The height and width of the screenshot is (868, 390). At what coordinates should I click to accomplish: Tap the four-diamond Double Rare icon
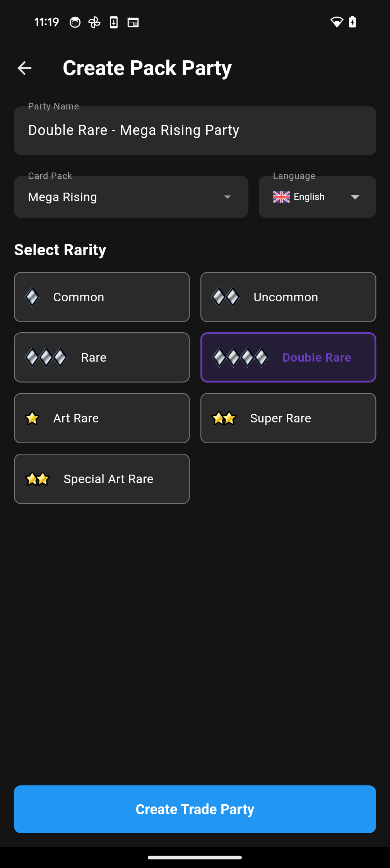tap(240, 357)
